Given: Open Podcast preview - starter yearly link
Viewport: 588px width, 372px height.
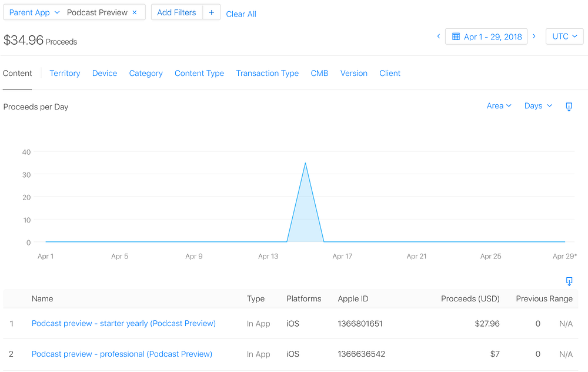Looking at the screenshot, I should (x=123, y=323).
